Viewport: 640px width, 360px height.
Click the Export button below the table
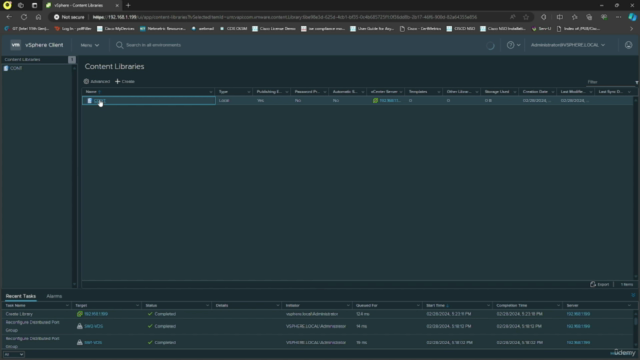pos(599,284)
